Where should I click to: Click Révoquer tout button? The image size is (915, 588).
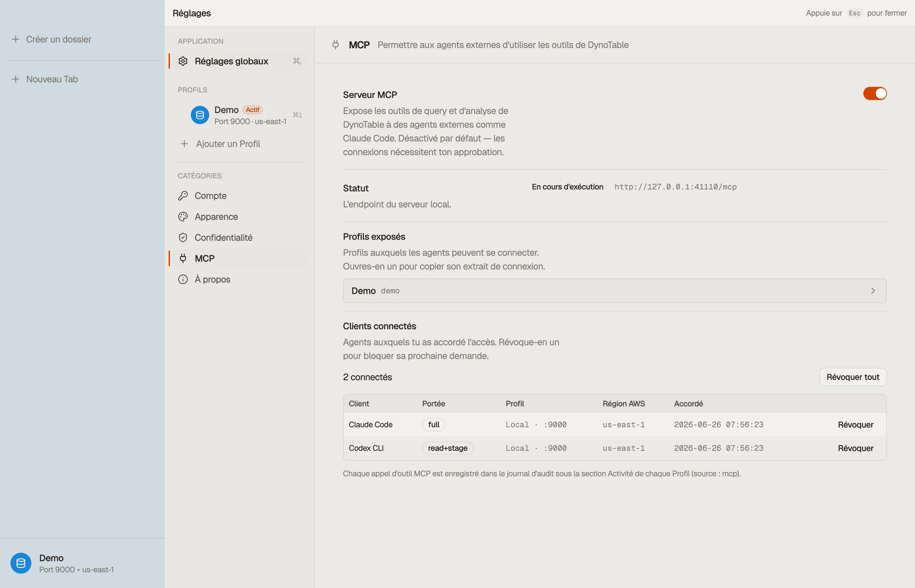853,377
